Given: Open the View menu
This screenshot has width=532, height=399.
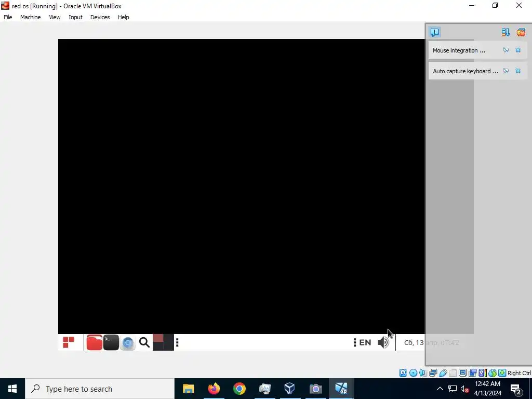Looking at the screenshot, I should click(x=55, y=17).
